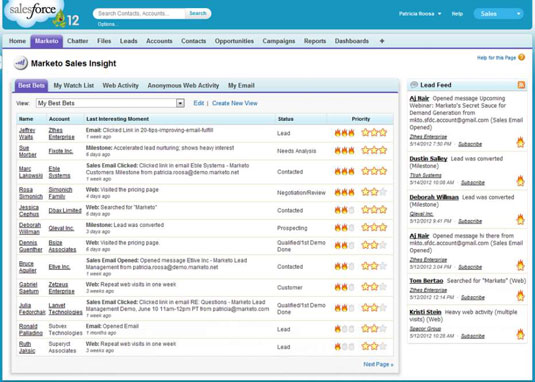Click the Marketo Sales Insight logo icon
The image size is (535, 382).
[20, 63]
